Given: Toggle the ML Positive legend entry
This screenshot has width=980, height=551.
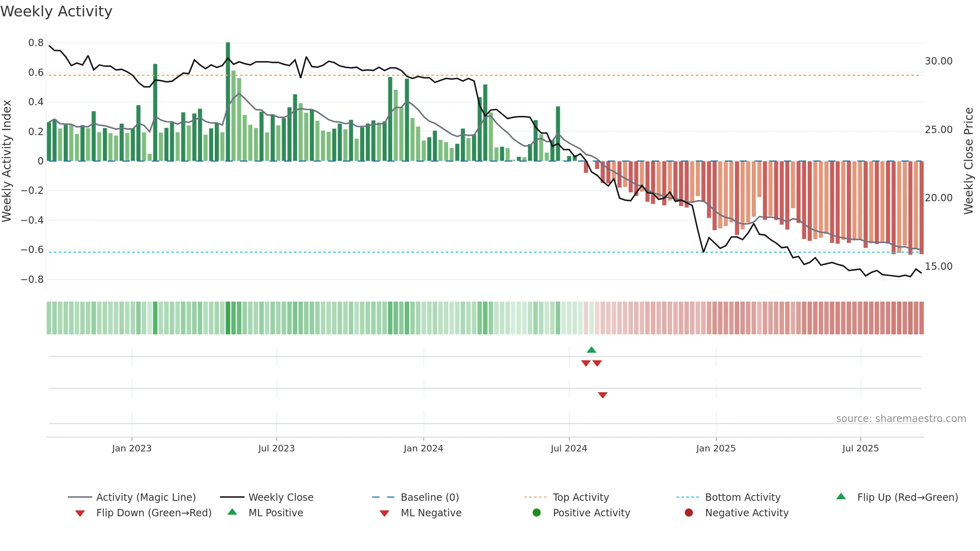Looking at the screenshot, I should tap(265, 513).
